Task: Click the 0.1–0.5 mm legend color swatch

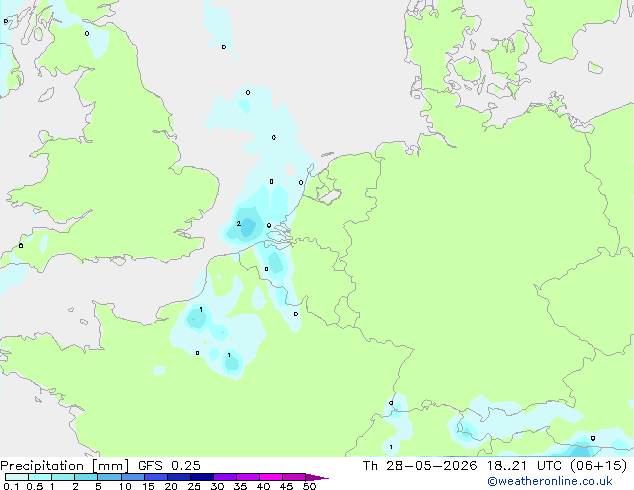Action: (x=17, y=477)
